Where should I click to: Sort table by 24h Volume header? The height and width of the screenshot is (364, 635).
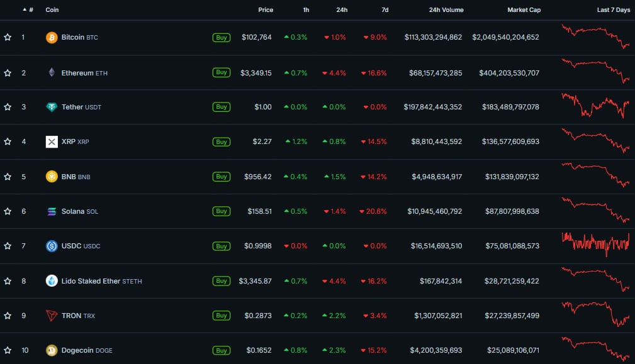pyautogui.click(x=446, y=10)
